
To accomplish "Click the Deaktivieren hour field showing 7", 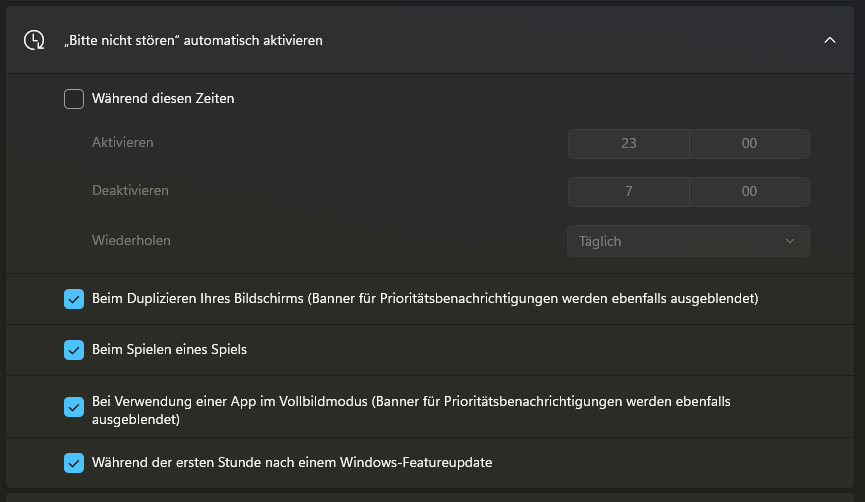I will 628,191.
